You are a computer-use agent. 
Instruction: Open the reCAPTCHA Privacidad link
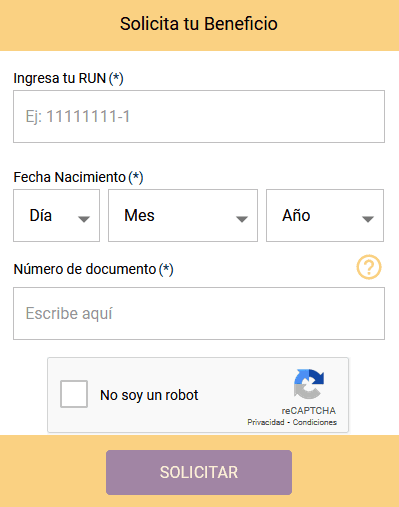coord(266,422)
